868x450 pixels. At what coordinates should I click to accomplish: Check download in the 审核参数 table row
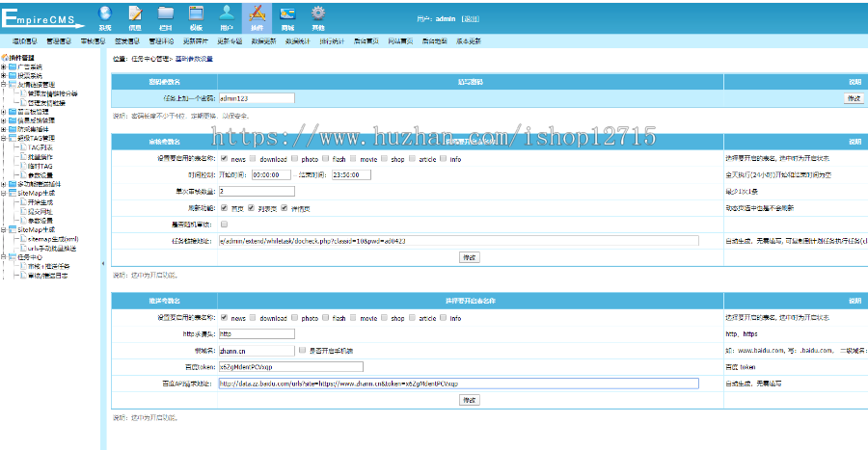tap(253, 159)
